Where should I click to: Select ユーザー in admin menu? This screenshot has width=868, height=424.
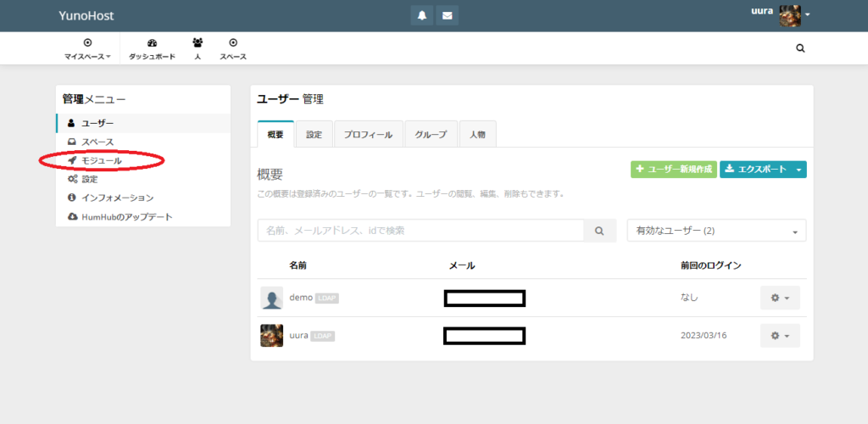pyautogui.click(x=143, y=123)
